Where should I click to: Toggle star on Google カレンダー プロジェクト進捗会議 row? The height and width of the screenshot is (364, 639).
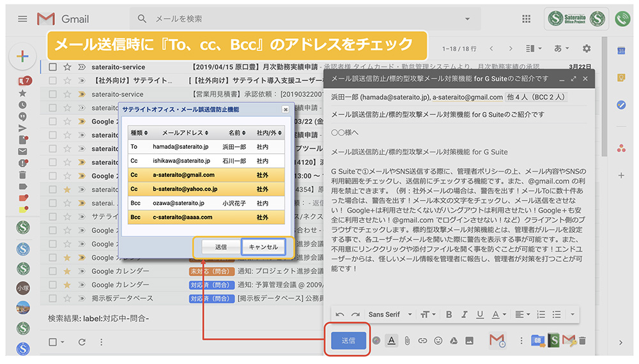pos(67,271)
